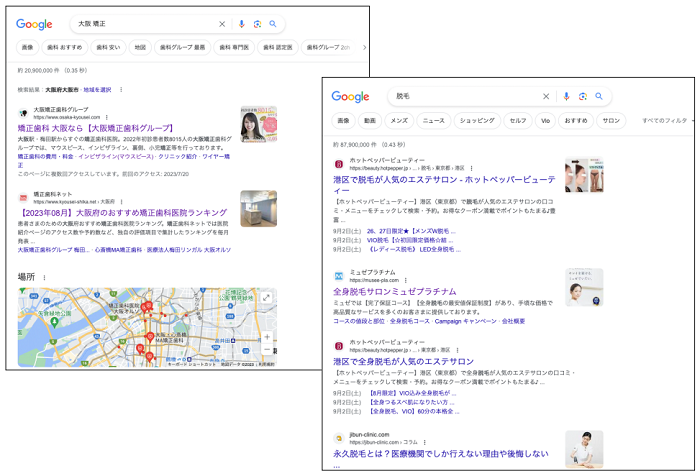The width and height of the screenshot is (700, 476).
Task: Click 矯正歯科ネット site favicon
Action: tap(23, 197)
